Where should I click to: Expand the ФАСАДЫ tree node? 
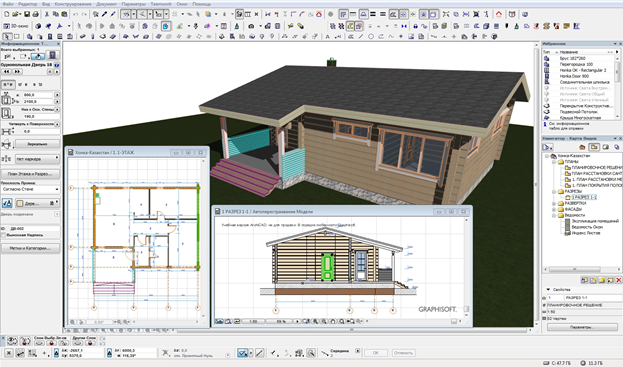(554, 209)
